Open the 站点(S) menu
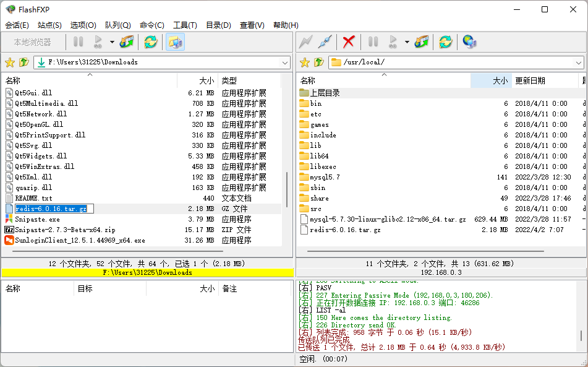The height and width of the screenshot is (367, 588). point(49,25)
